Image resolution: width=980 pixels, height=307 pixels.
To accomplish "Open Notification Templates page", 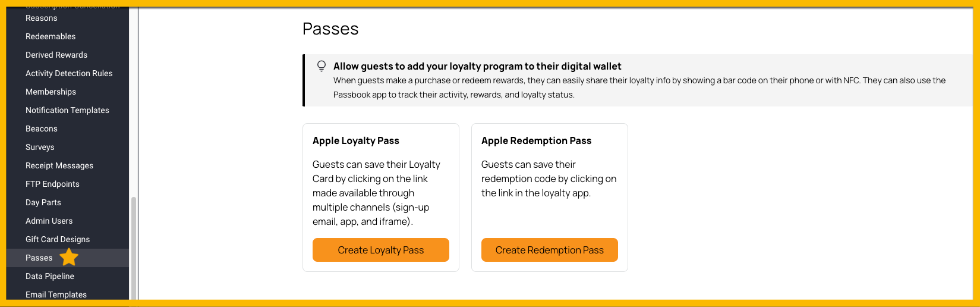I will 67,110.
